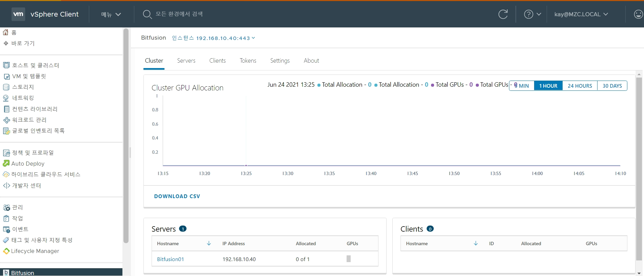This screenshot has height=276, width=644.
Task: Click Allocated column header in Clients table
Action: tap(531, 243)
